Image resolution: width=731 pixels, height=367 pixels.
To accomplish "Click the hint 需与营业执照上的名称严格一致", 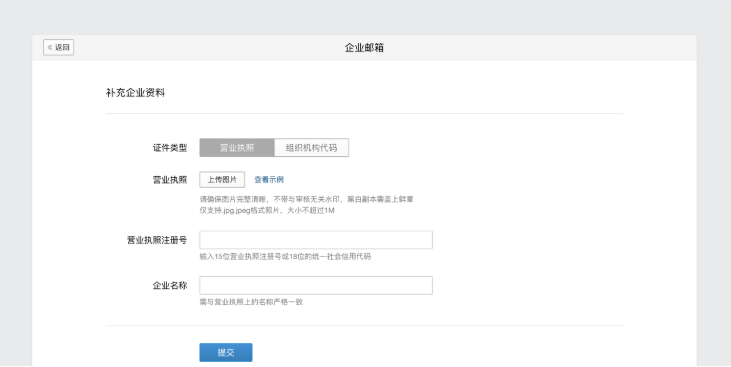I will pos(251,302).
